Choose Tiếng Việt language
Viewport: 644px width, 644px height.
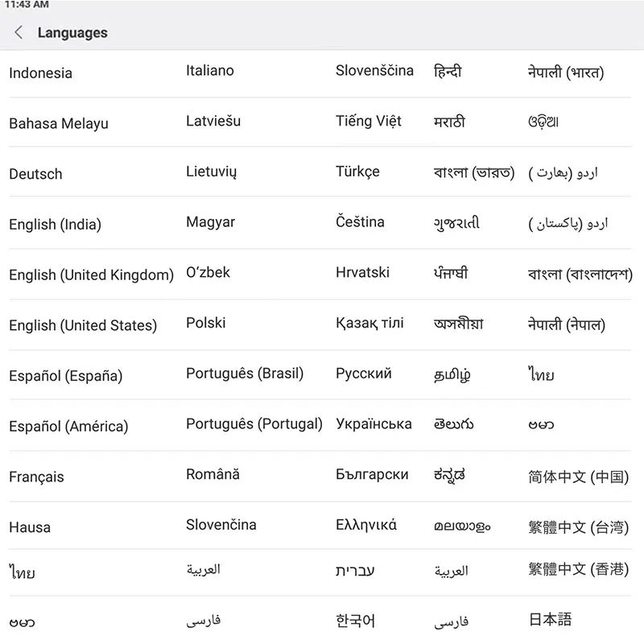[x=369, y=121]
